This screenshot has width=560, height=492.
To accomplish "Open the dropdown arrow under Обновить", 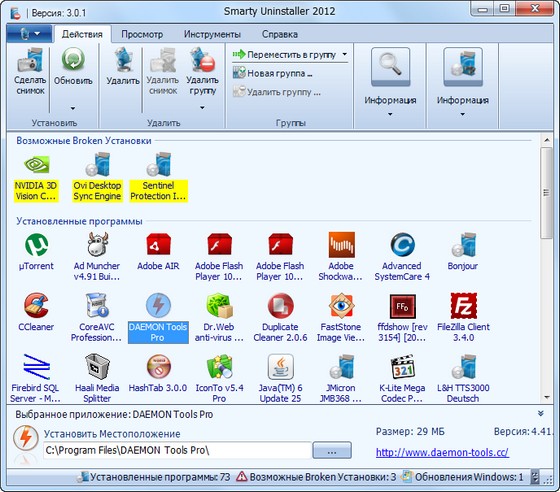I will pos(73,108).
